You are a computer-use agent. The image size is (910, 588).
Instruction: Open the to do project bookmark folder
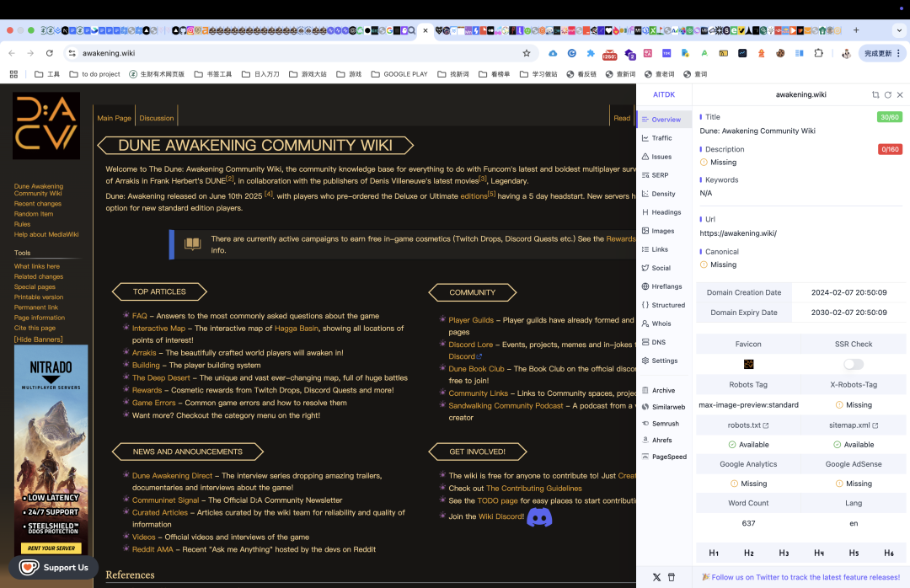94,74
